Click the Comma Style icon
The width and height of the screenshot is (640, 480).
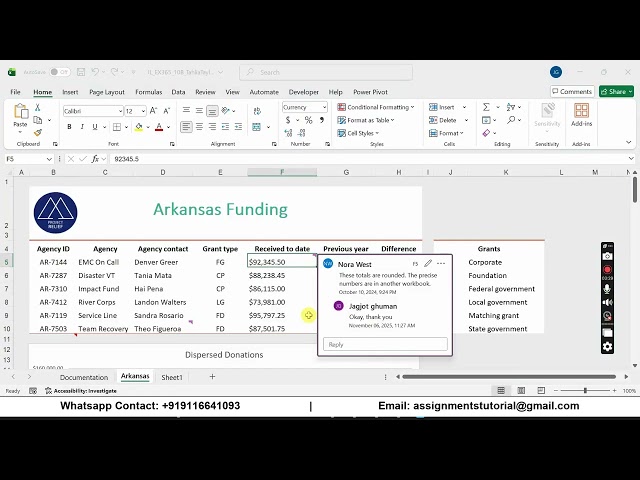pyautogui.click(x=322, y=120)
